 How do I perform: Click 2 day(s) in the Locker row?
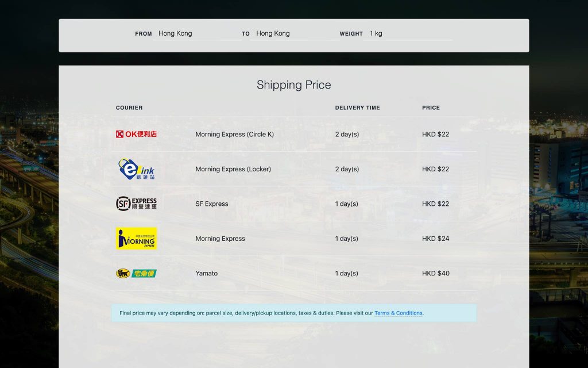[347, 169]
